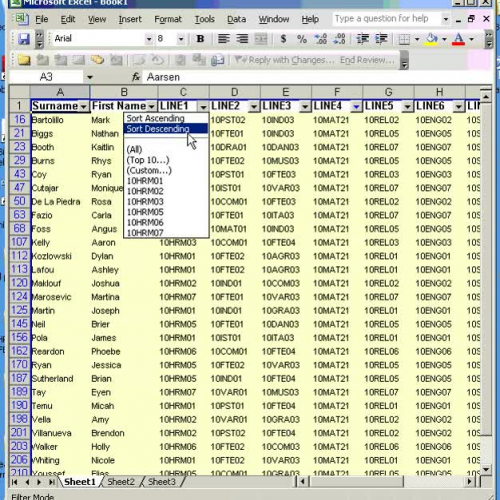Apply red Font Color icon
Image resolution: width=500 pixels, height=500 pixels.
click(459, 39)
